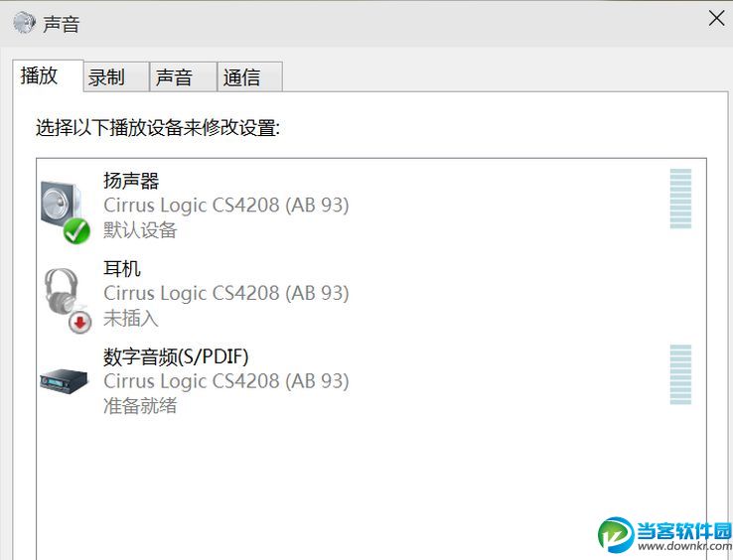Screen dimensions: 733x560
Task: Click the 未插入 status text
Action: coord(131,319)
